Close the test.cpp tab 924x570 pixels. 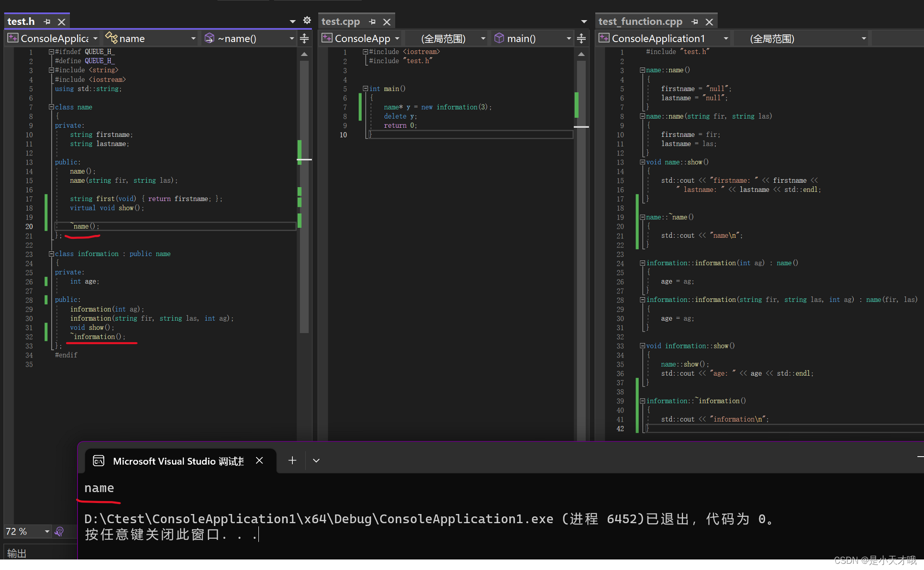pyautogui.click(x=387, y=22)
